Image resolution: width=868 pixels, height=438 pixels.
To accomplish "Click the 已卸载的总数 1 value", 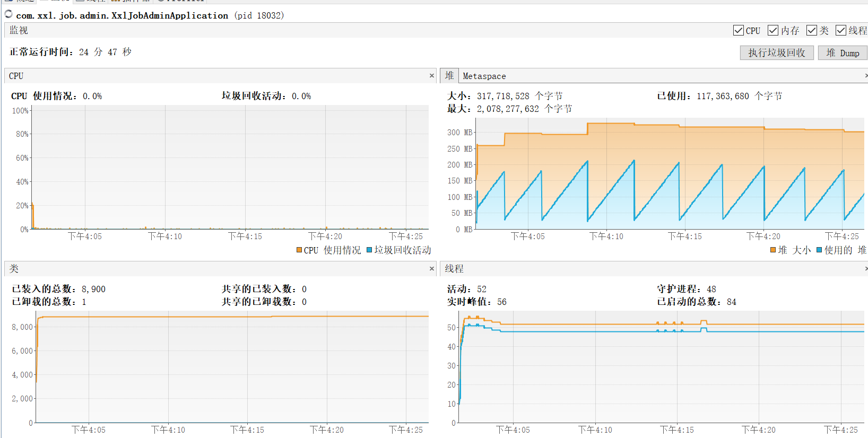I will [84, 302].
